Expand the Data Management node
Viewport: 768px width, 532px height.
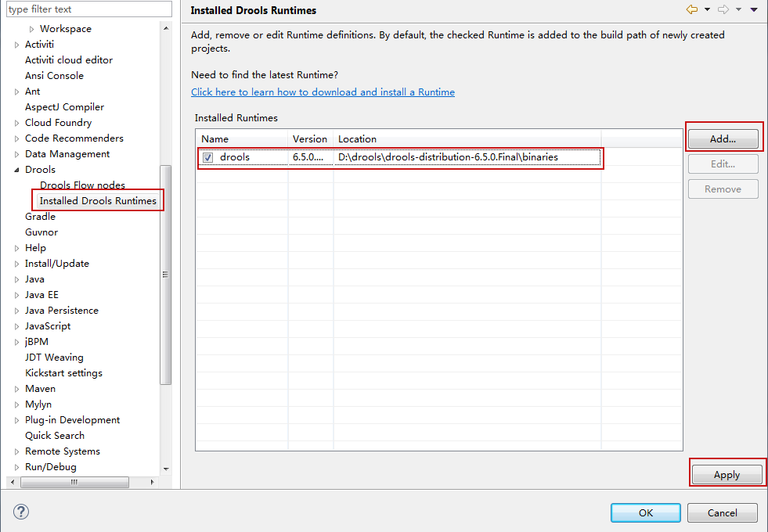point(17,154)
